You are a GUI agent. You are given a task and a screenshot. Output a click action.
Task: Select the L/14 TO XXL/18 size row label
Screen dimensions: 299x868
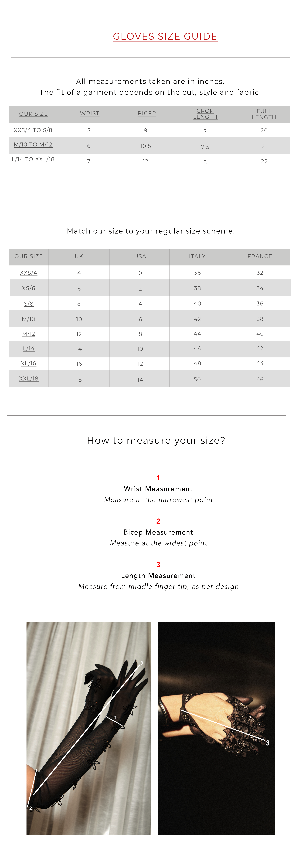coord(33,159)
